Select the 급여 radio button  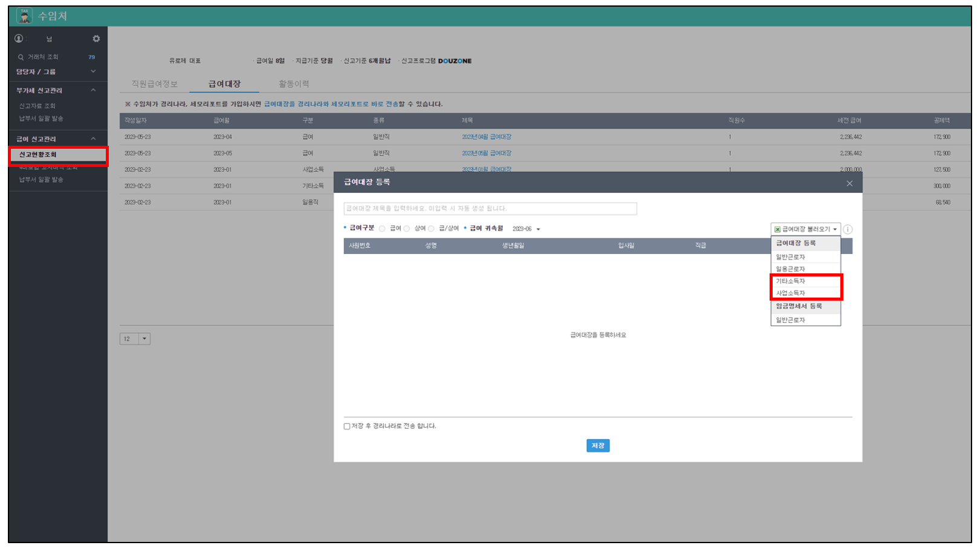click(382, 229)
